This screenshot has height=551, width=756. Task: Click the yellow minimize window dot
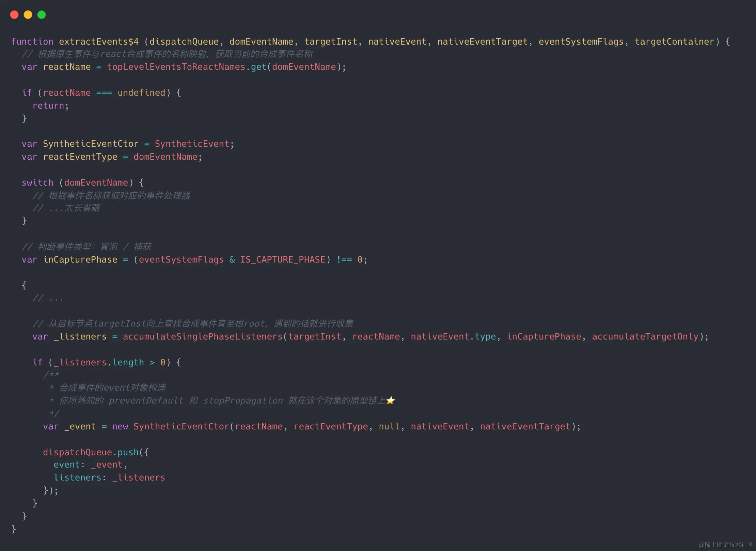click(28, 15)
